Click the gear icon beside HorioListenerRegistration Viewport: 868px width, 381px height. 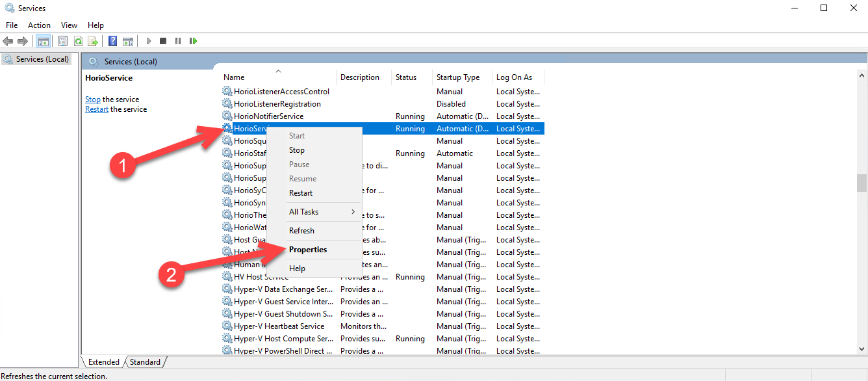coord(227,104)
